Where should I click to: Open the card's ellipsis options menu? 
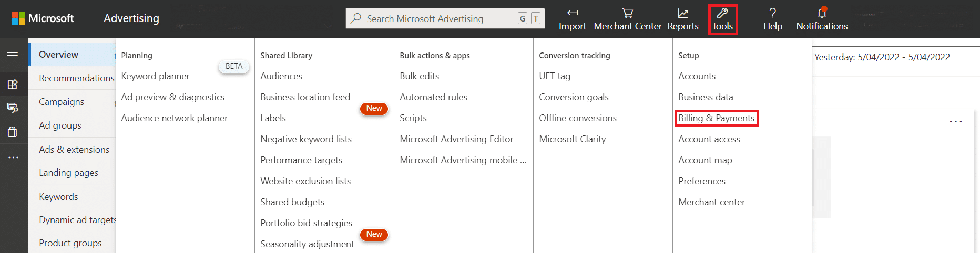[955, 122]
